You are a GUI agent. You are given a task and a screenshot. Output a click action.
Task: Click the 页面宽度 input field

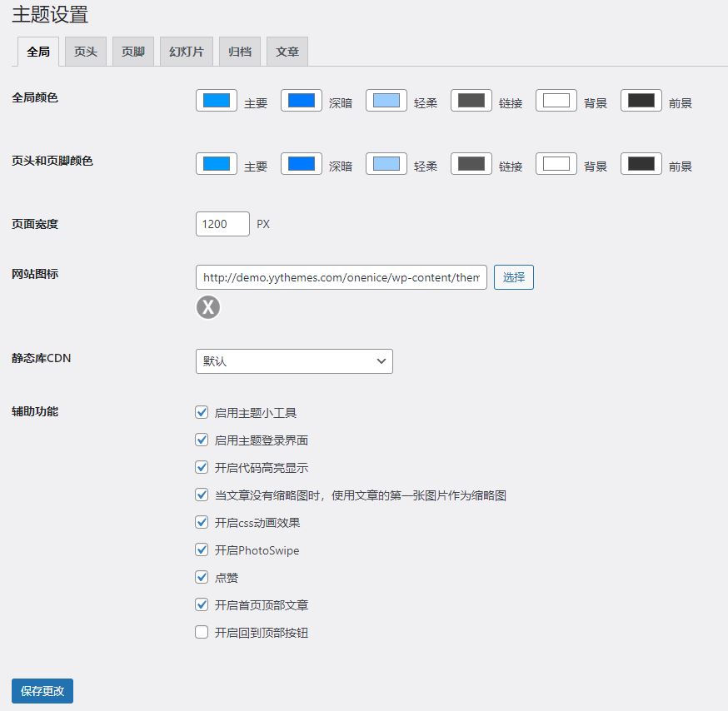tap(222, 223)
